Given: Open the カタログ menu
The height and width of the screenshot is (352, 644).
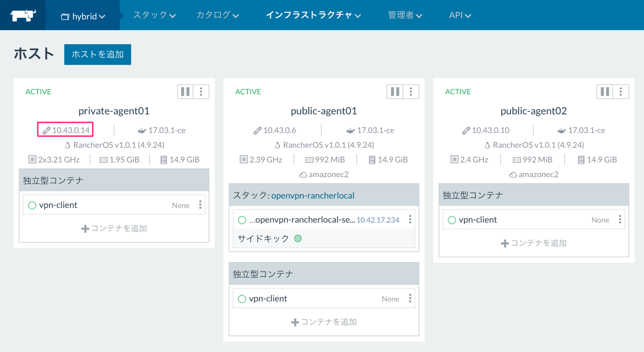Looking at the screenshot, I should coord(217,15).
